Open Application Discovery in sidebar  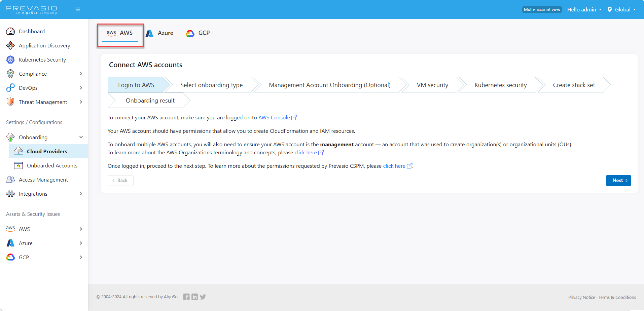pyautogui.click(x=44, y=45)
